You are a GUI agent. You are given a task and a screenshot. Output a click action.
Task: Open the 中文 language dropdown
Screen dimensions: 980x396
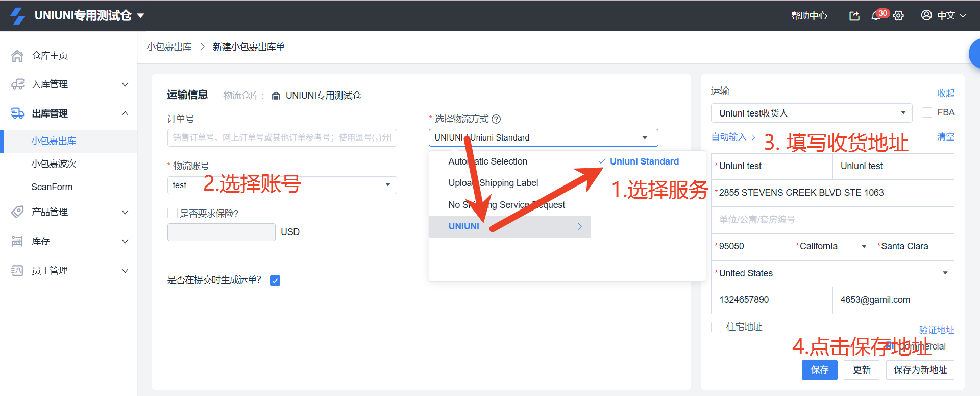pyautogui.click(x=951, y=16)
